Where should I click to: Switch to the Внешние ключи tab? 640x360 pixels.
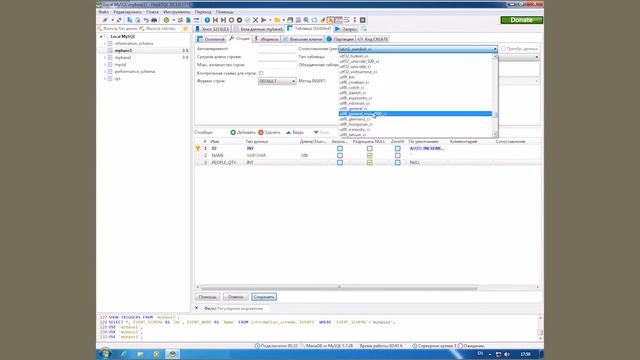click(302, 39)
